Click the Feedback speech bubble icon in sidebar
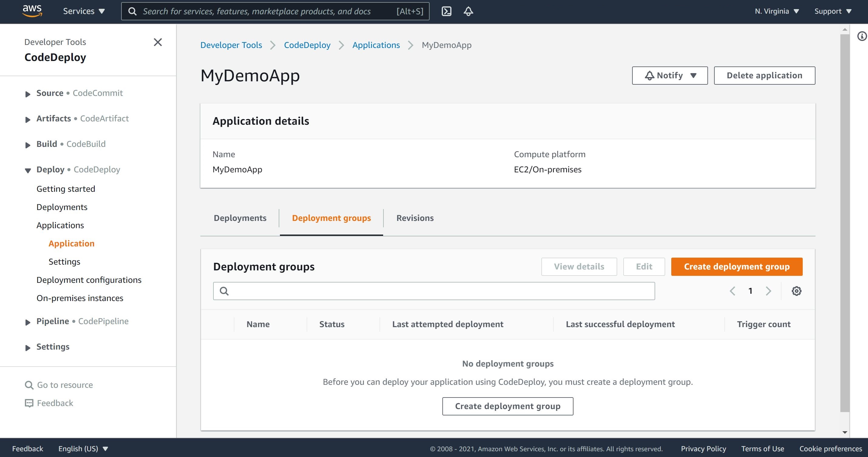 click(29, 403)
